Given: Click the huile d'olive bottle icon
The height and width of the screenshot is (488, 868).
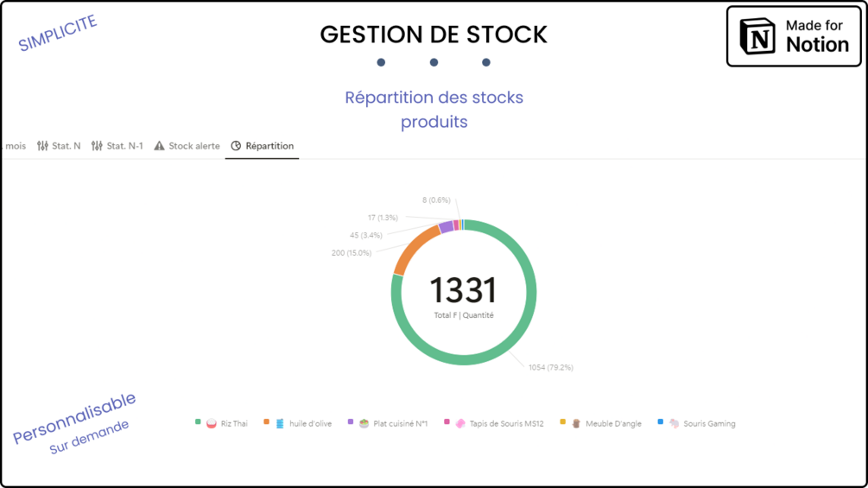Looking at the screenshot, I should click(280, 423).
